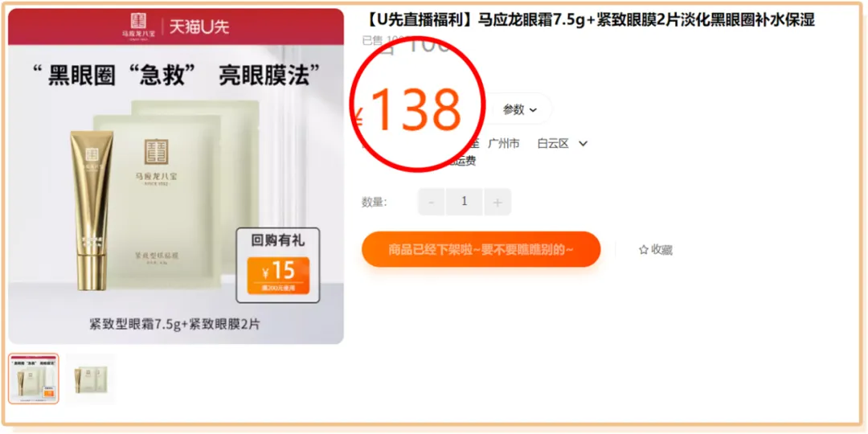Increase quantity with the plus button

(497, 202)
